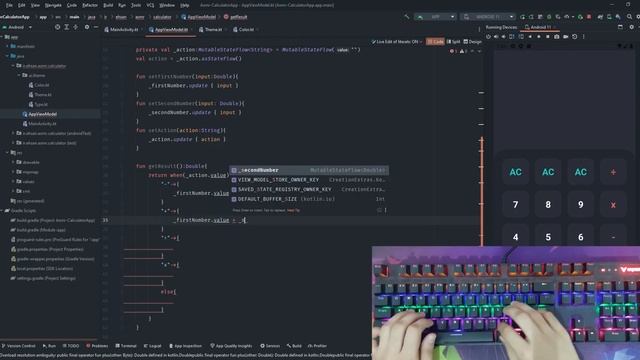Select the Android 11 emulator tab

coord(539,27)
